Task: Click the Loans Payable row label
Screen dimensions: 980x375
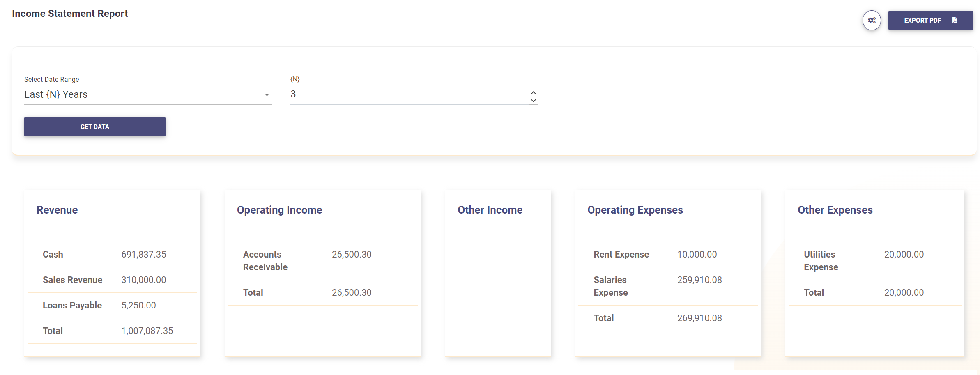Action: (x=72, y=305)
